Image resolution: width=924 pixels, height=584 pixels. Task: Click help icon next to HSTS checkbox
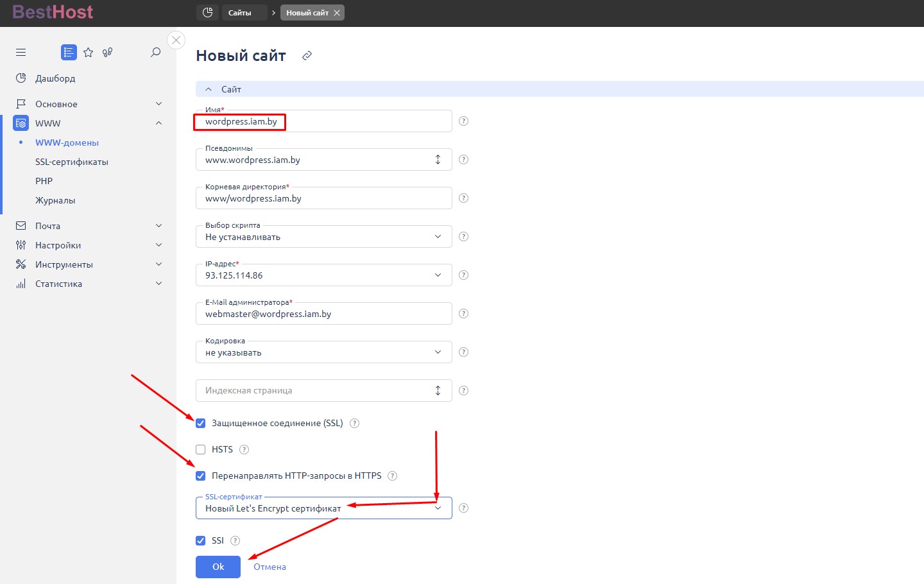[x=244, y=450]
